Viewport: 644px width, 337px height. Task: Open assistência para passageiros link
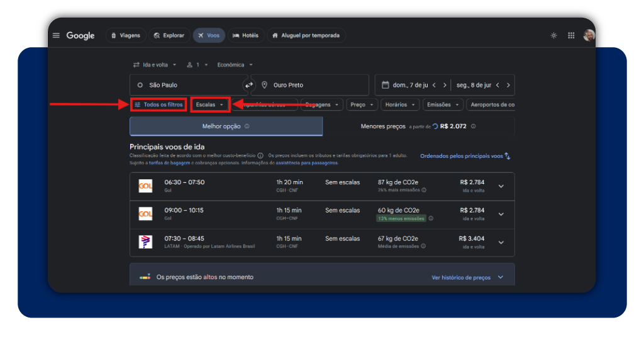306,163
